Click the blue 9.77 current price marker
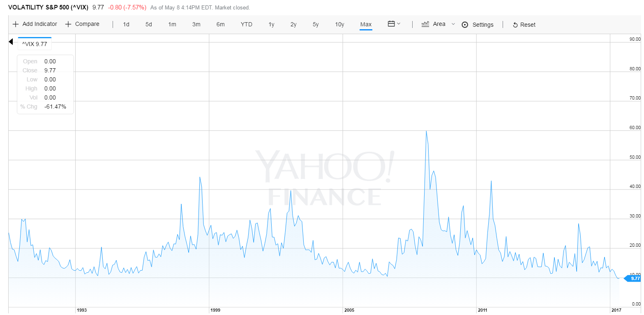The height and width of the screenshot is (315, 644). pyautogui.click(x=633, y=278)
